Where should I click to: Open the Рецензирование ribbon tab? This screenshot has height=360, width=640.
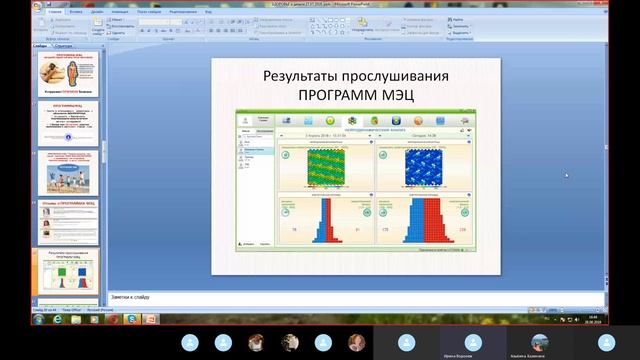pyautogui.click(x=183, y=12)
